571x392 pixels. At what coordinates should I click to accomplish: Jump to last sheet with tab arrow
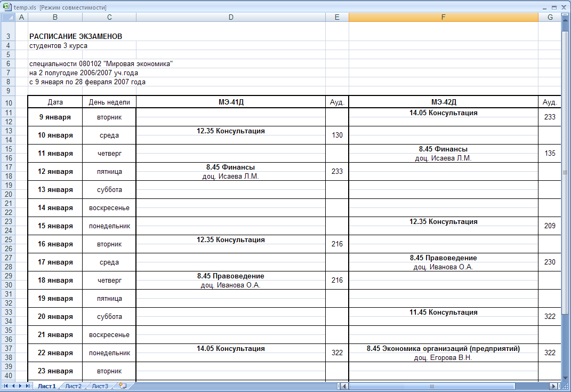click(28, 386)
